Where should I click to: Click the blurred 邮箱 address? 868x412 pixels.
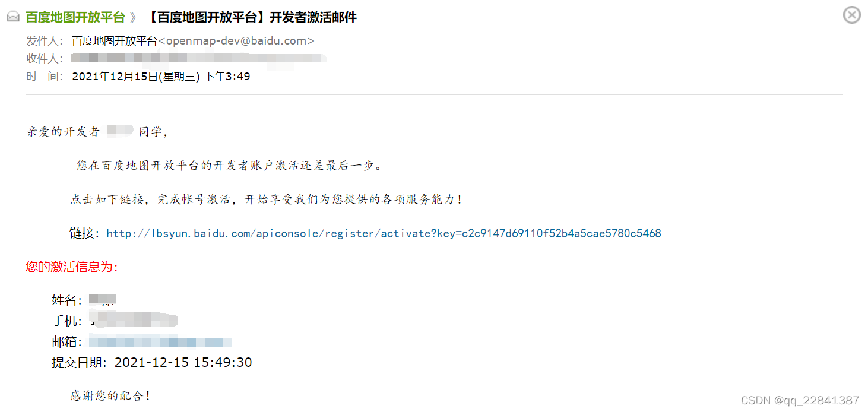coord(160,342)
